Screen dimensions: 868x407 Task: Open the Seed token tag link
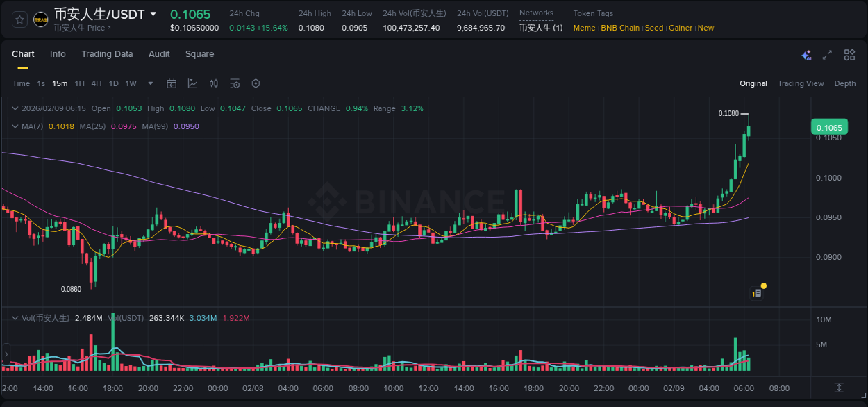tap(653, 28)
